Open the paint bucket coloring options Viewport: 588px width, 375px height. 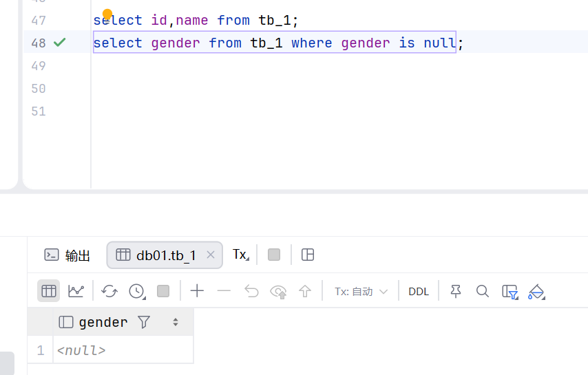(536, 292)
